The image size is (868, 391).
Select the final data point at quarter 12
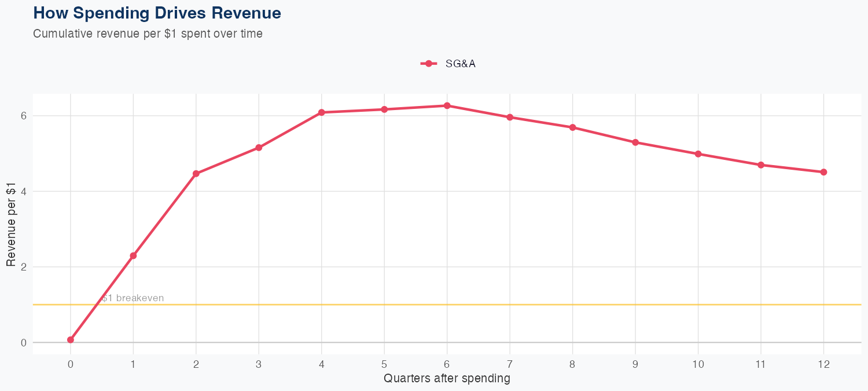823,172
